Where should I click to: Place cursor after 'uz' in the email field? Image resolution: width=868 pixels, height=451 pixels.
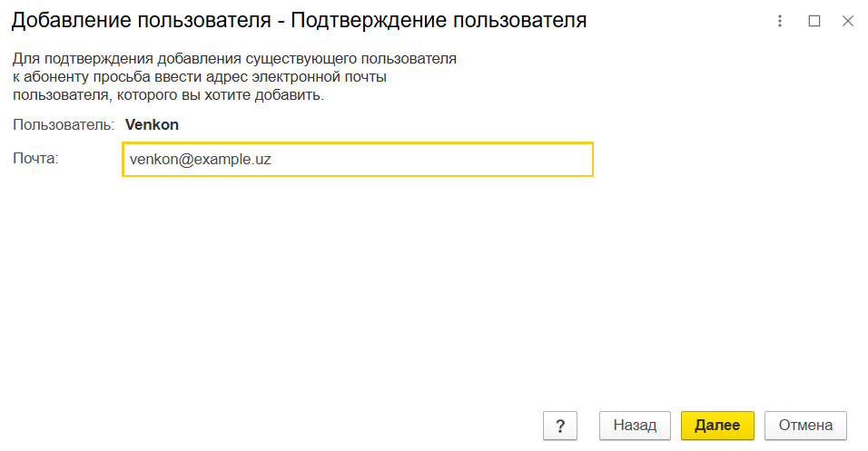click(272, 159)
